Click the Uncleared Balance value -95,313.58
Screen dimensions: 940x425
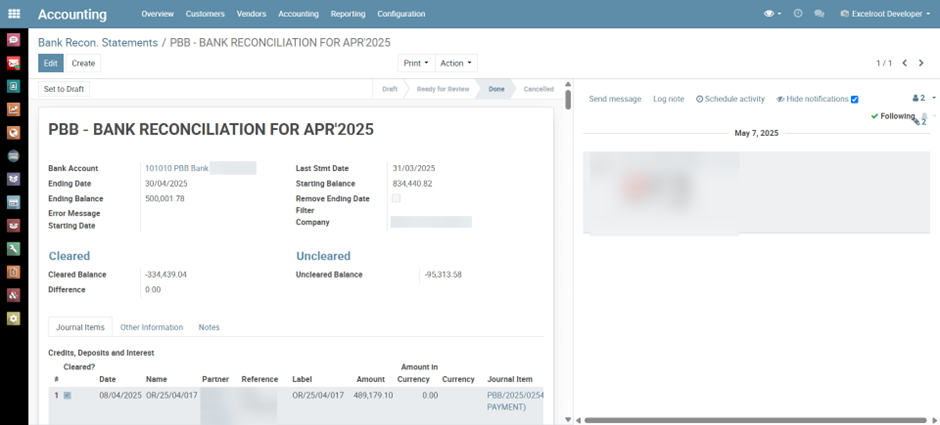pos(443,275)
